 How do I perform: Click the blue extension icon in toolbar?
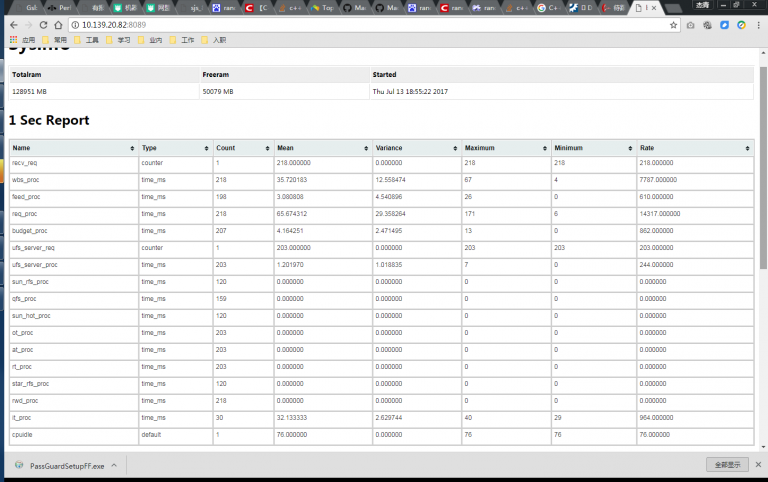tap(724, 25)
